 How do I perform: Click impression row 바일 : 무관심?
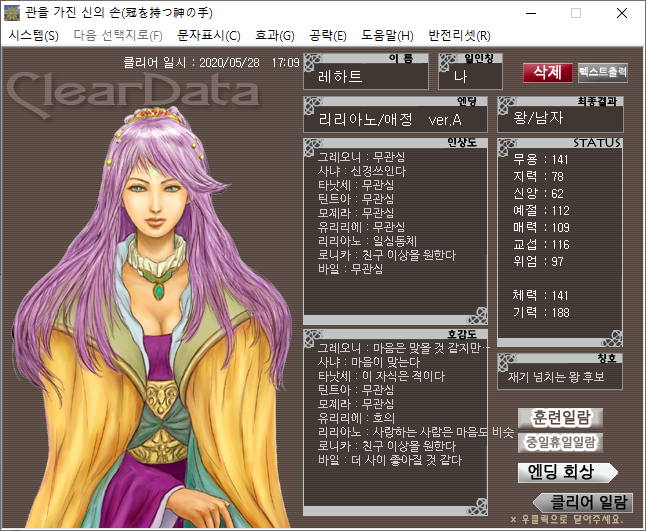(350, 269)
